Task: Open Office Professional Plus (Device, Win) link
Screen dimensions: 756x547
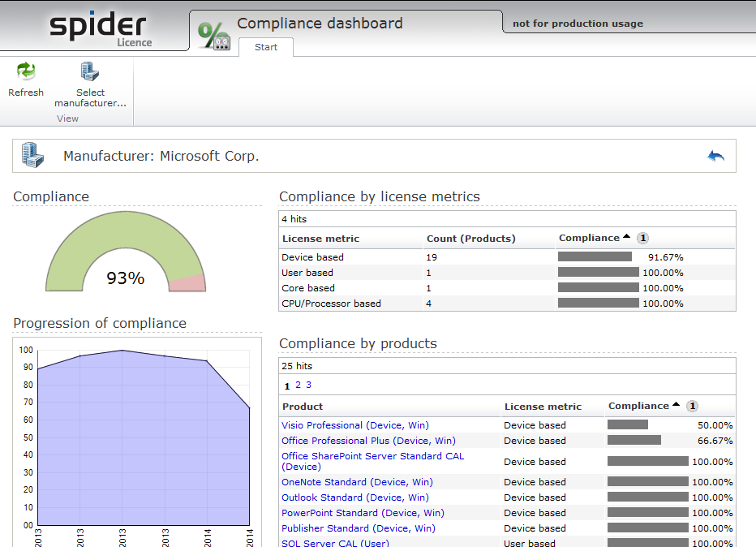Action: [368, 441]
